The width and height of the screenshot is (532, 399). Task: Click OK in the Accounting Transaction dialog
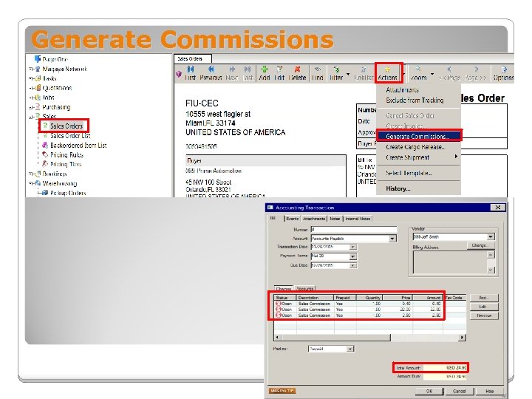pyautogui.click(x=429, y=391)
